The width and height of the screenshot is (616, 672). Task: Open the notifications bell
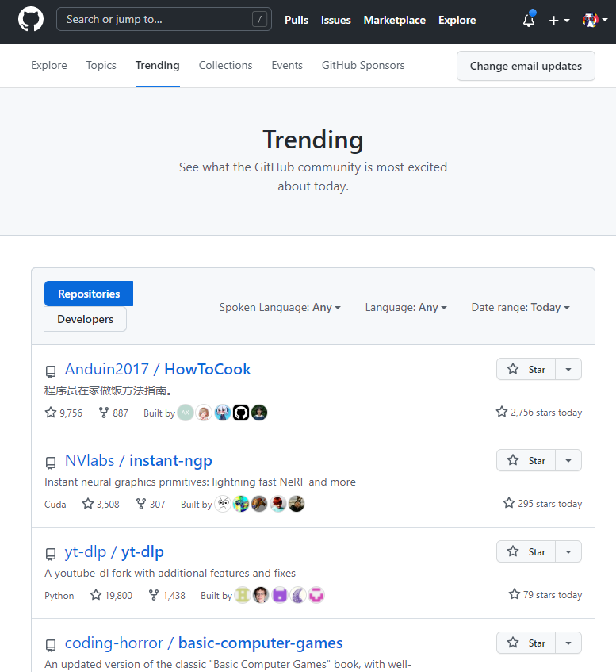[x=529, y=20]
